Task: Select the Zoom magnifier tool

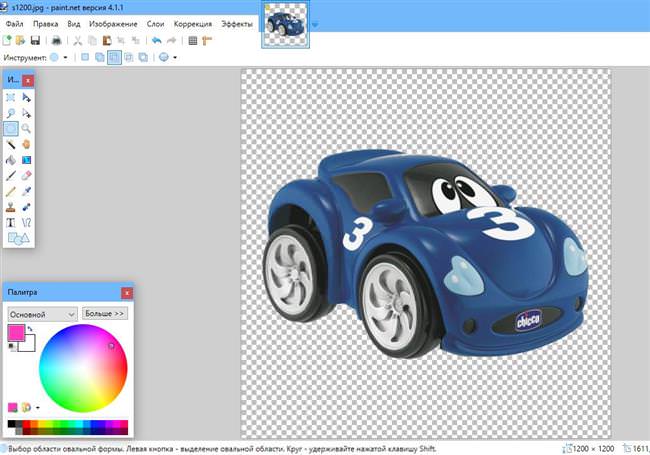Action: [x=27, y=129]
